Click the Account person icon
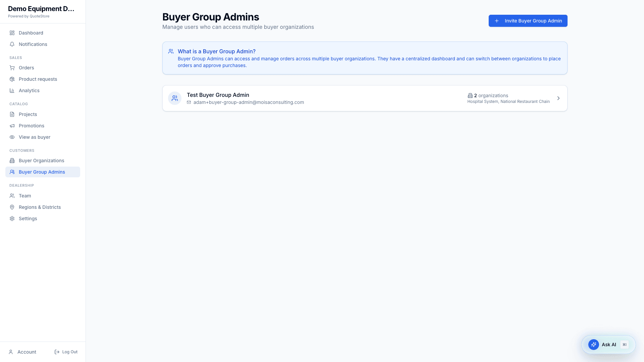The height and width of the screenshot is (362, 644). click(11, 352)
